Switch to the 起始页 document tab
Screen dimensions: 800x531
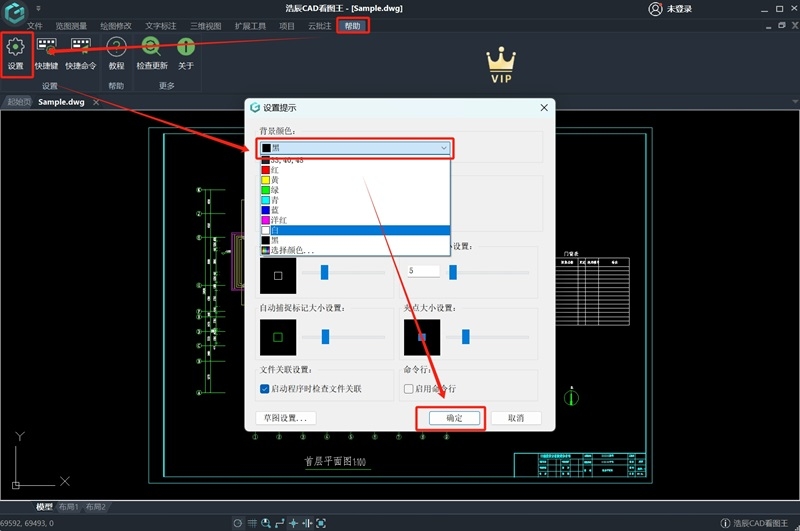pos(19,102)
